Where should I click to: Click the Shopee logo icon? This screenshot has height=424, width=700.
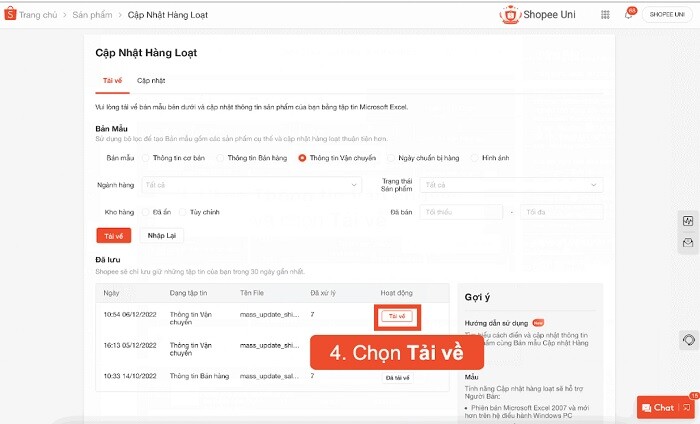[x=10, y=14]
